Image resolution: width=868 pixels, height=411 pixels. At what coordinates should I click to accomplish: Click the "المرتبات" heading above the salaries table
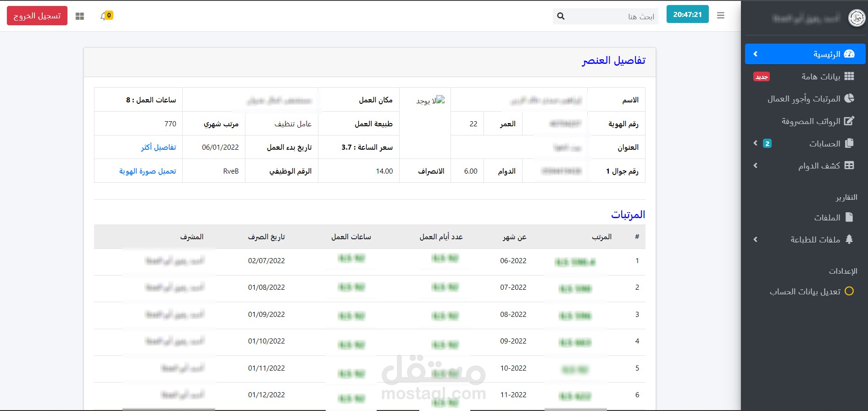(x=628, y=214)
